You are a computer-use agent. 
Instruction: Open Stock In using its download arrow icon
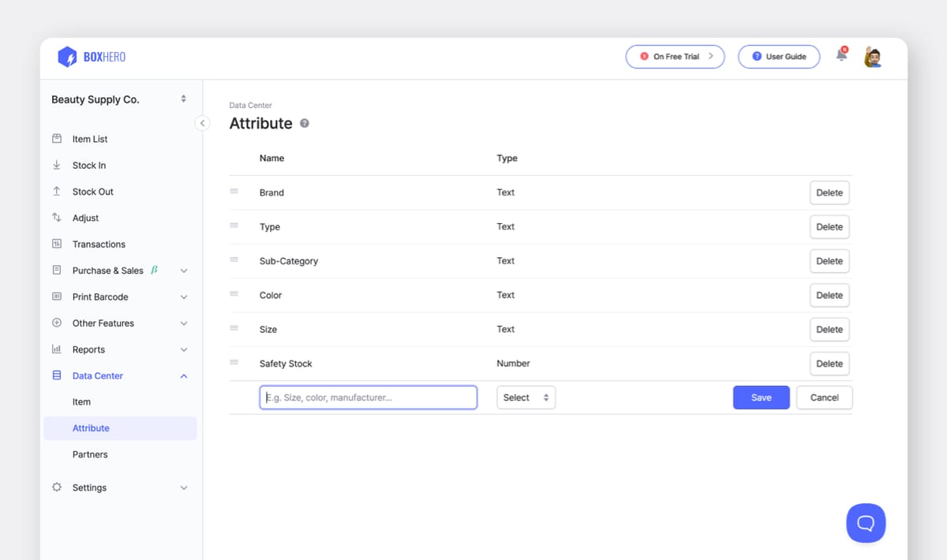click(x=56, y=165)
